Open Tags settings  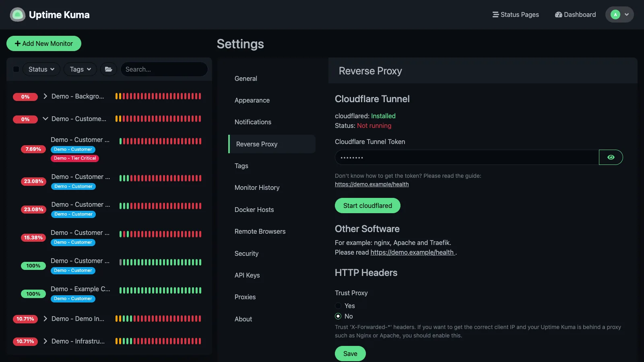point(272,166)
